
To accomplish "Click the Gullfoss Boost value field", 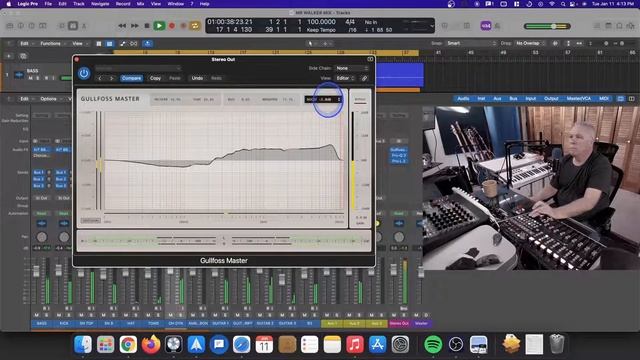I will [323, 99].
